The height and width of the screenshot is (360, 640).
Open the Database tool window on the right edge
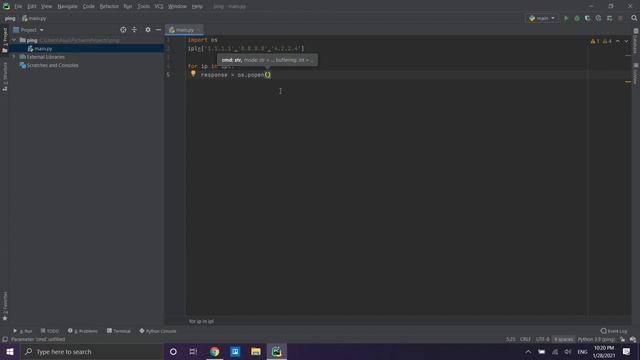[x=636, y=41]
